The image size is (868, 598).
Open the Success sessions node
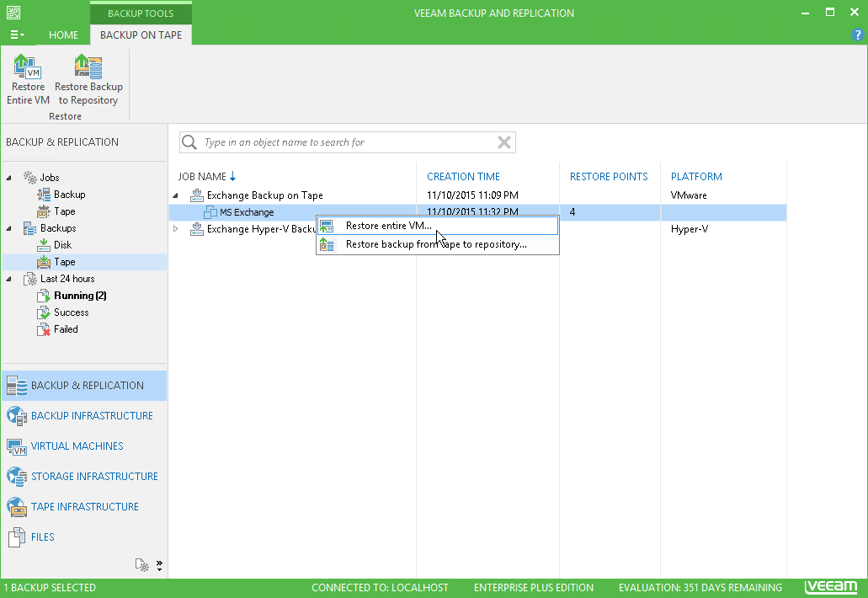click(72, 312)
